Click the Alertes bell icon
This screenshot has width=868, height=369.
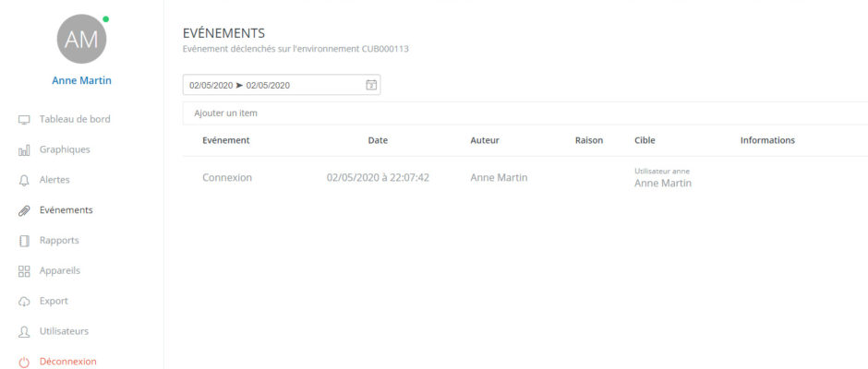pyautogui.click(x=24, y=181)
